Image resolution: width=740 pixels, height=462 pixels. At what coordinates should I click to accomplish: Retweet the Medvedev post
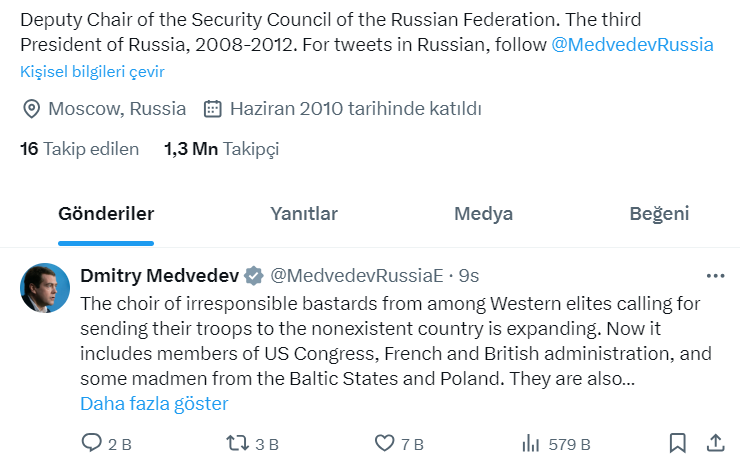(237, 443)
